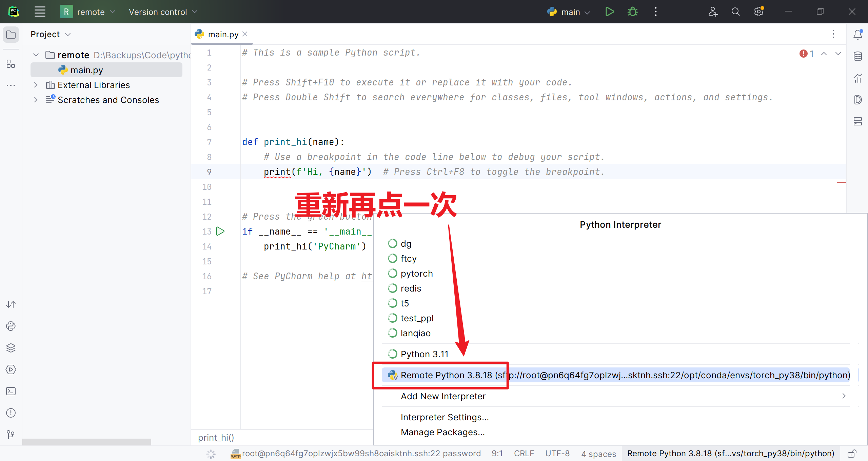Image resolution: width=868 pixels, height=461 pixels.
Task: Select test_ppl interpreter
Action: pos(616,318)
